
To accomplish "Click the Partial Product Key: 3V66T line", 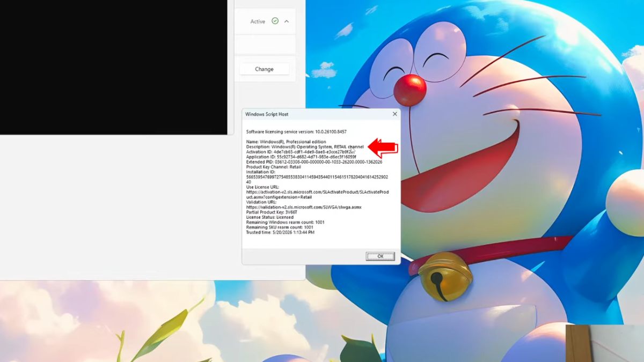I will (x=272, y=212).
